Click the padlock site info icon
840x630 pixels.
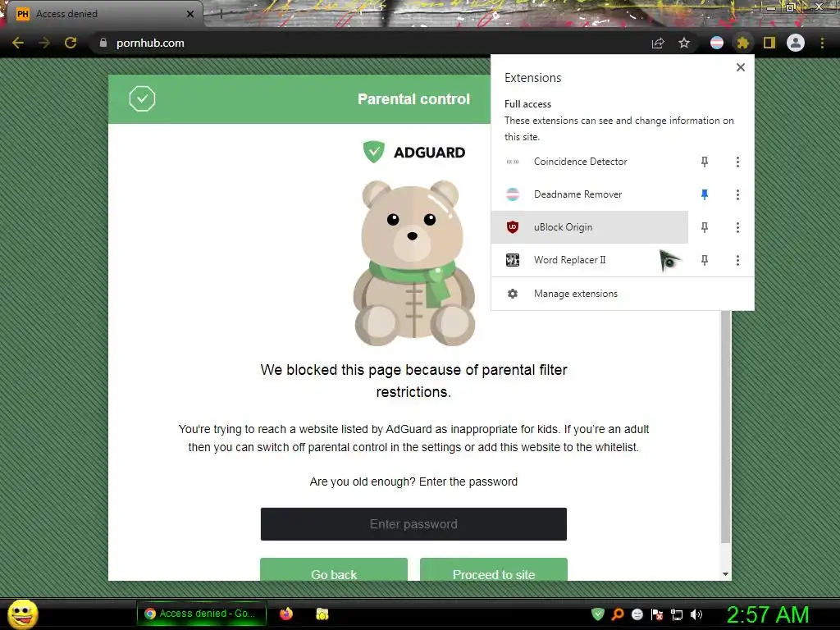(103, 43)
